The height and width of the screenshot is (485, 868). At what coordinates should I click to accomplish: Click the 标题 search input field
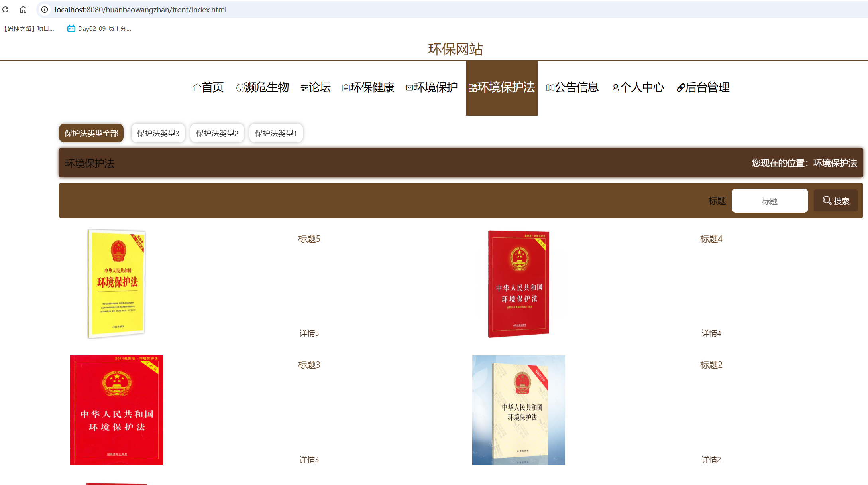tap(770, 201)
